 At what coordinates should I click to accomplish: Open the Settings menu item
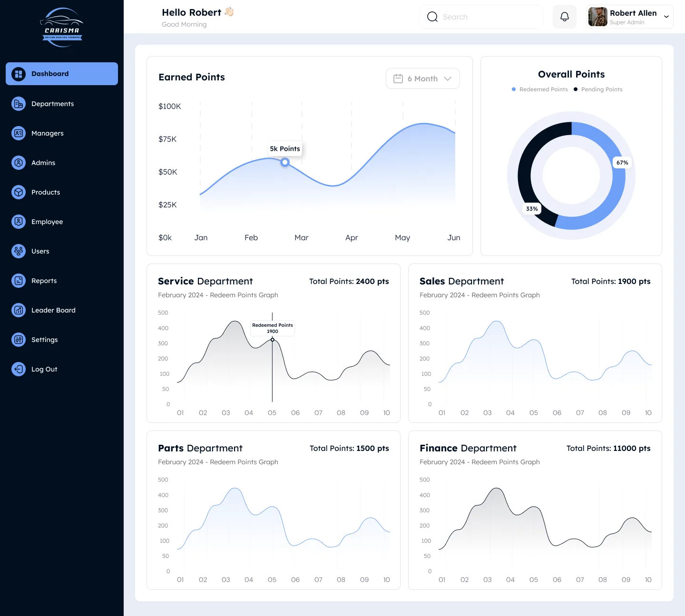click(x=45, y=340)
